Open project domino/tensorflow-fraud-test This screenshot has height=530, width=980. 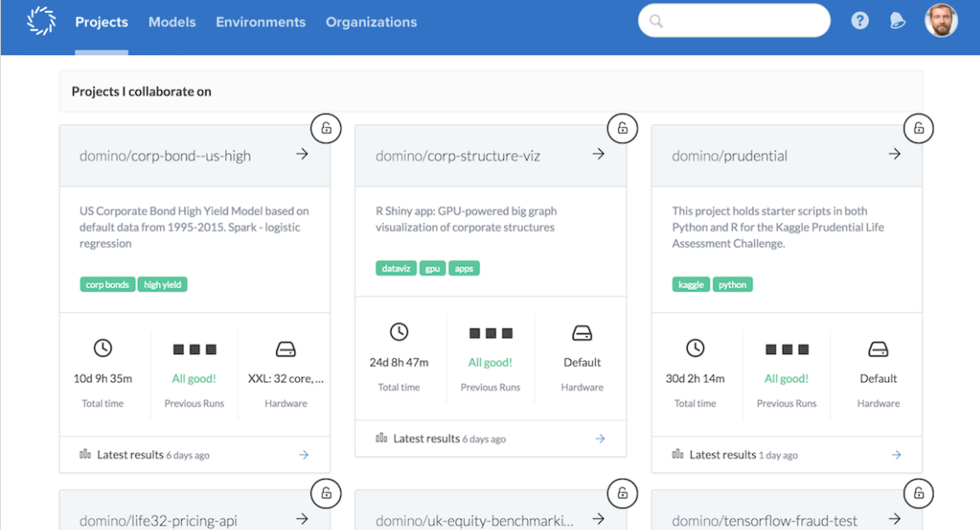tap(764, 521)
